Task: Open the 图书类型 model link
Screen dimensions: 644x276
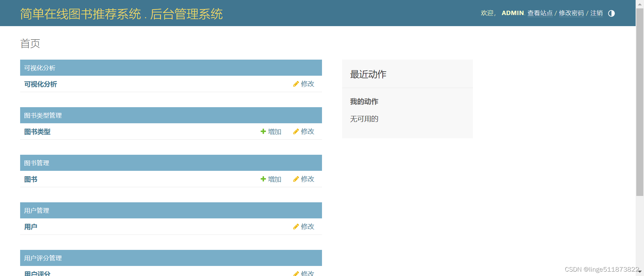Action: (x=37, y=132)
